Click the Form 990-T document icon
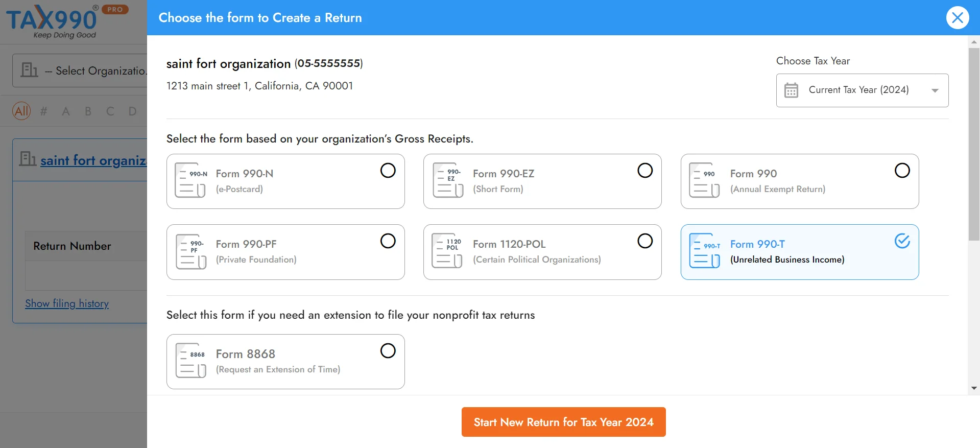The height and width of the screenshot is (448, 980). coord(705,251)
